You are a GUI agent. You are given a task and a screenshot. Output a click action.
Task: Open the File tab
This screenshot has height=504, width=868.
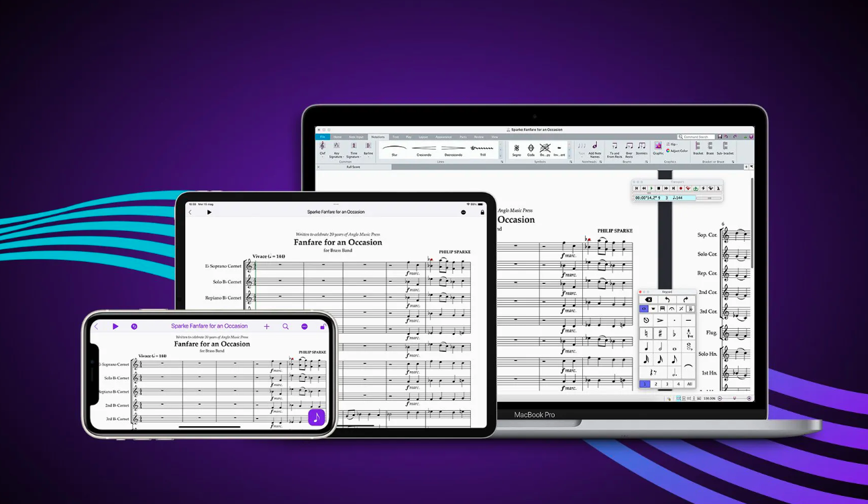(322, 137)
